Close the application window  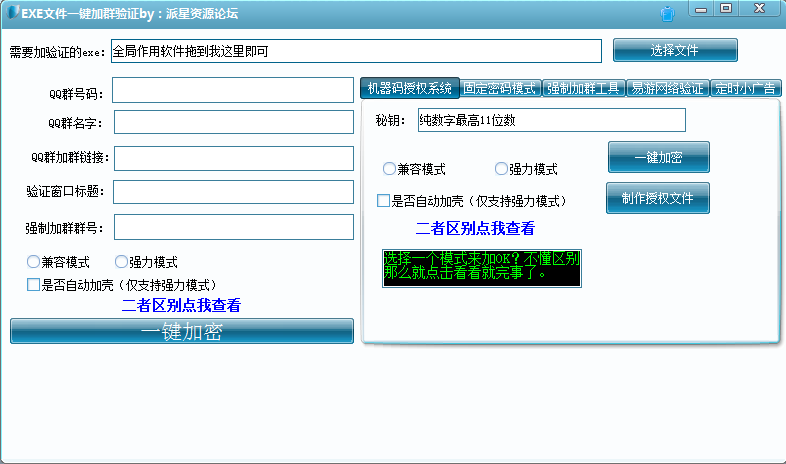(759, 9)
